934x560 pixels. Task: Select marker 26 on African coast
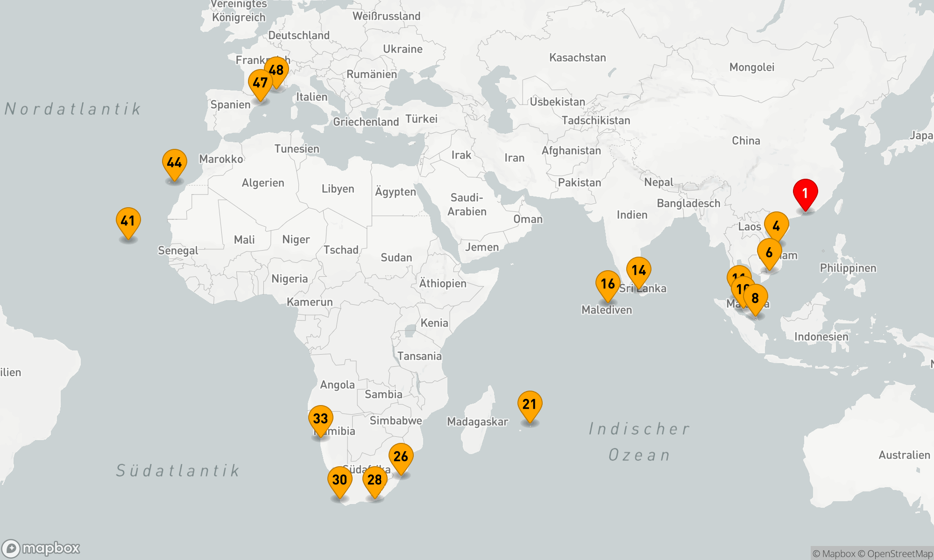click(x=401, y=456)
